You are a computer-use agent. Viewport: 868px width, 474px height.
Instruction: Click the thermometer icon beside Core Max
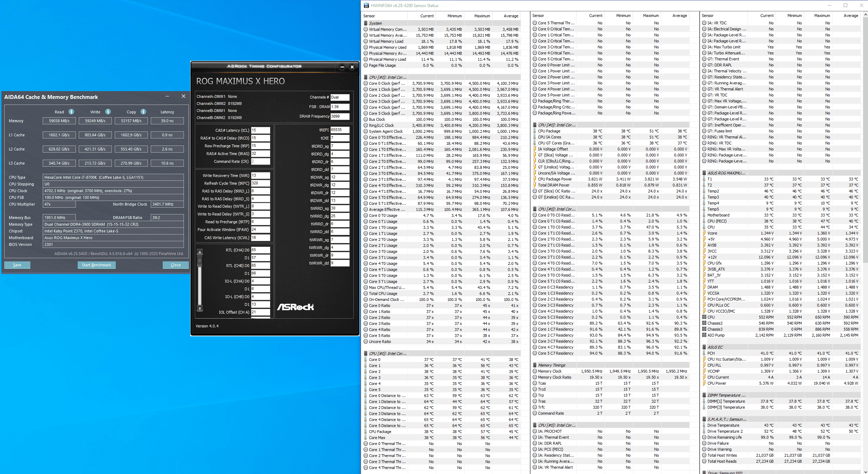click(x=366, y=438)
